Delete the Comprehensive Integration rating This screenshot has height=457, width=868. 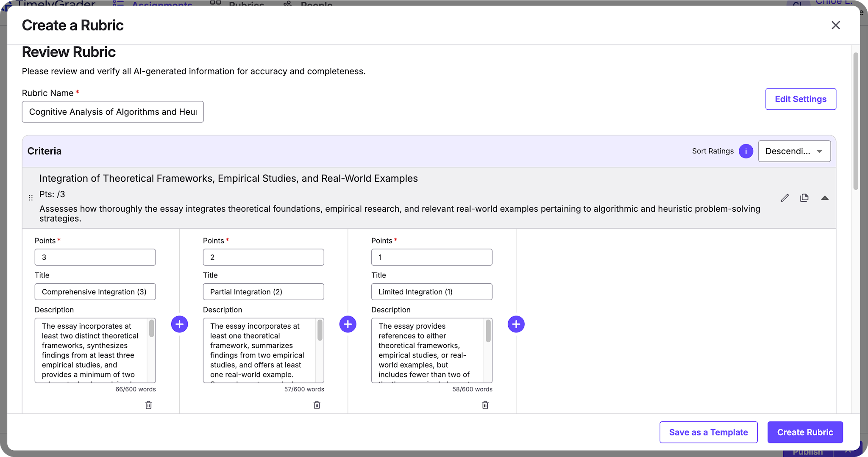(149, 405)
